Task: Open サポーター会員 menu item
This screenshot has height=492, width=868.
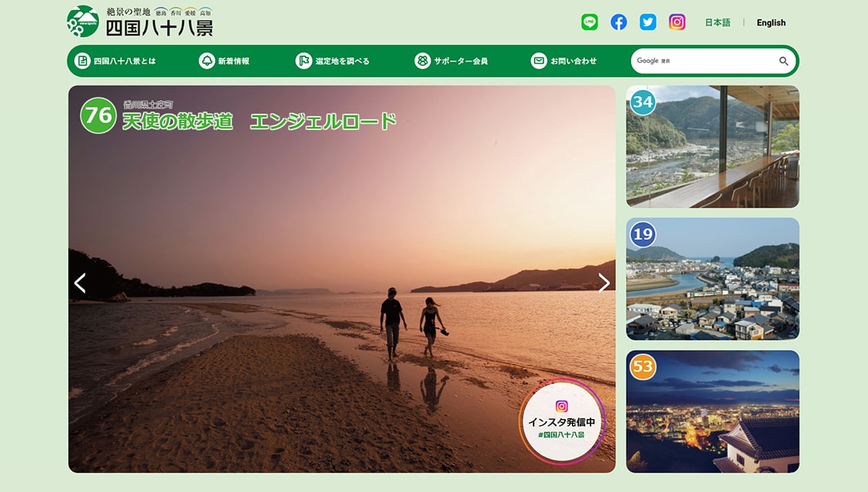Action: 451,61
